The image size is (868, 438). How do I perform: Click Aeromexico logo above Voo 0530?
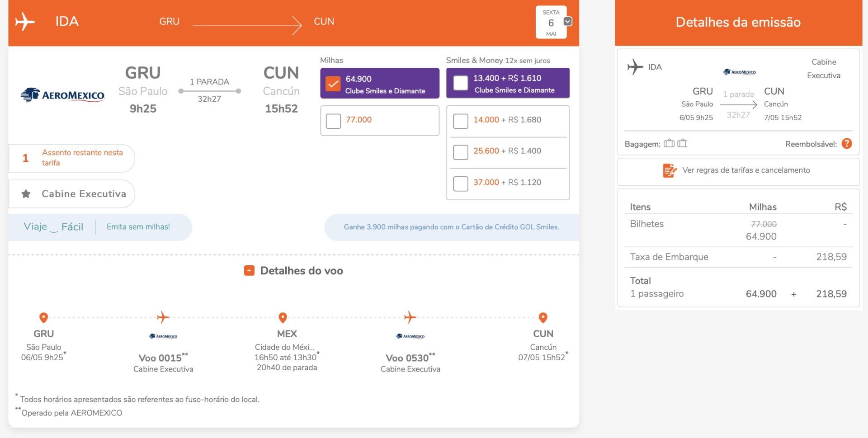pos(410,336)
